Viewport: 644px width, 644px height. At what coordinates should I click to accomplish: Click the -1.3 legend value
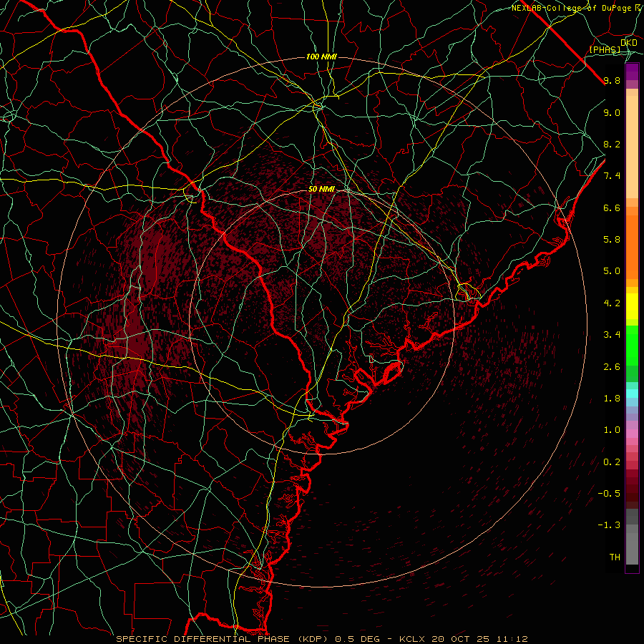(609, 525)
